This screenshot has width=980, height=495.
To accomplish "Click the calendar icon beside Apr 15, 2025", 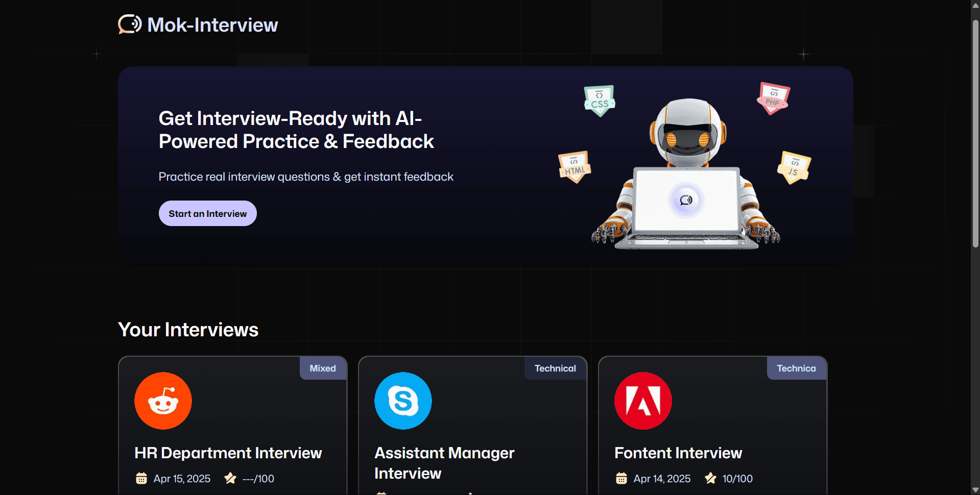I will tap(141, 478).
